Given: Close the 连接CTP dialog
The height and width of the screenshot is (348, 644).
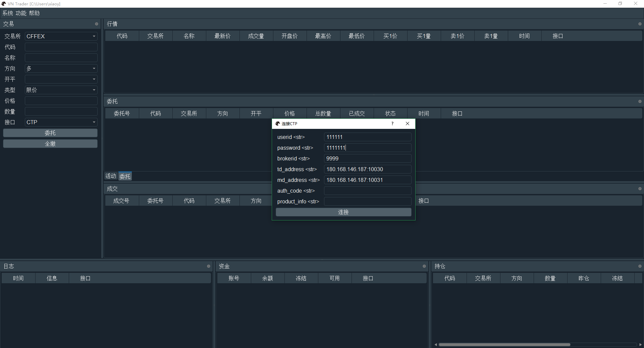Looking at the screenshot, I should (x=408, y=123).
